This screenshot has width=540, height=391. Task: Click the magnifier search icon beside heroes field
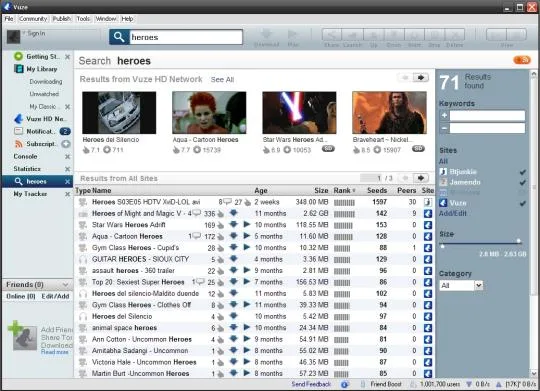pyautogui.click(x=119, y=37)
